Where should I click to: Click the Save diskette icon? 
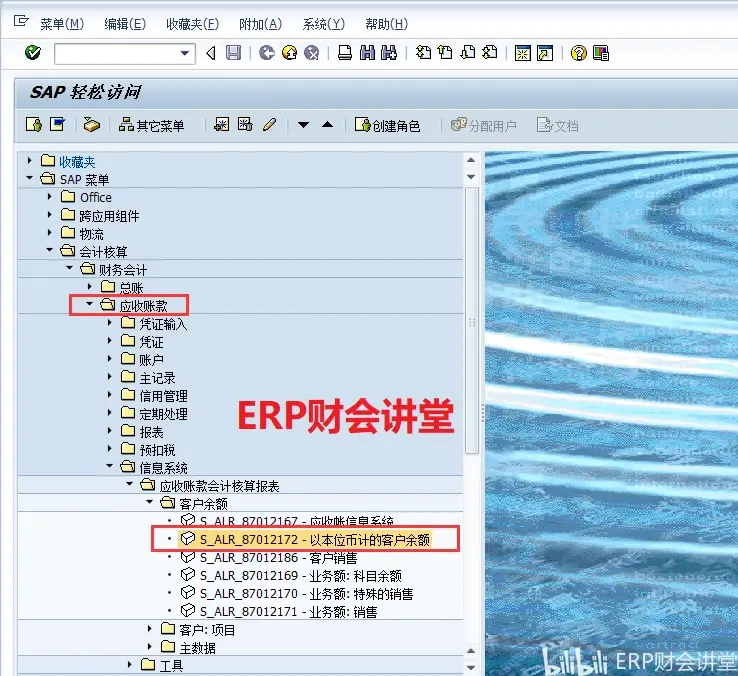click(233, 53)
